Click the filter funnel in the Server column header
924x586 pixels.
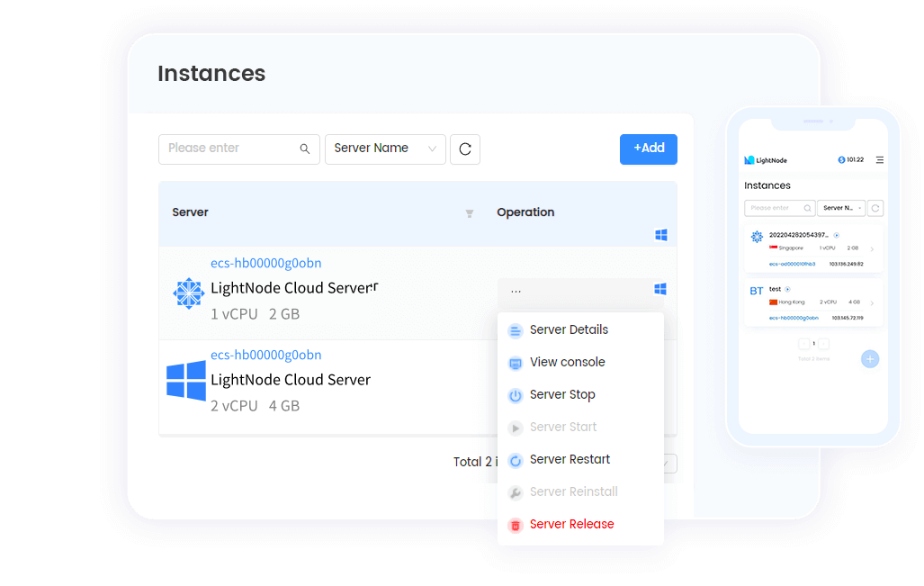pyautogui.click(x=470, y=213)
